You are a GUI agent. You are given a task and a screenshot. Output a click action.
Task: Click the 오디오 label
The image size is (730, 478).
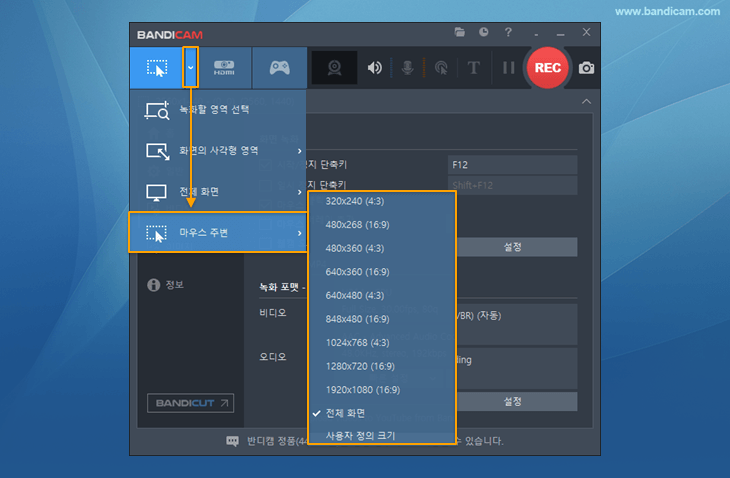(273, 357)
